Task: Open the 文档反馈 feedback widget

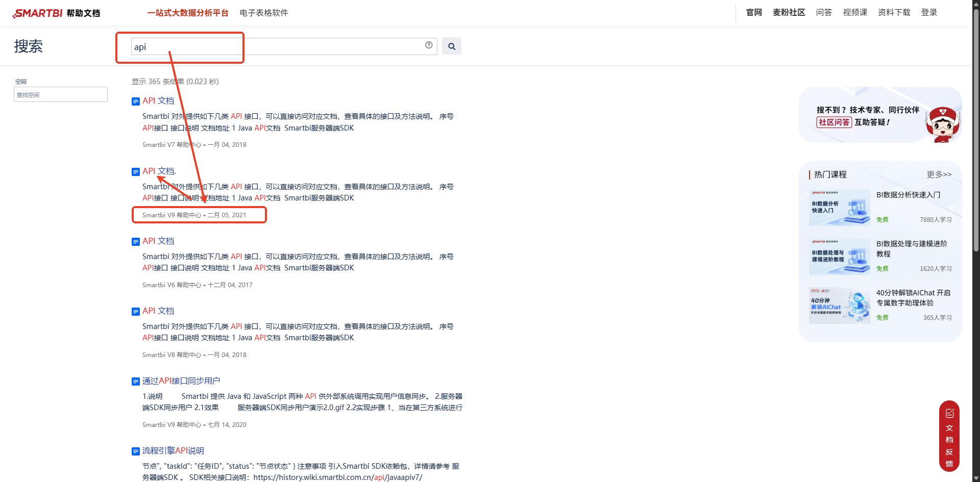Action: [949, 436]
